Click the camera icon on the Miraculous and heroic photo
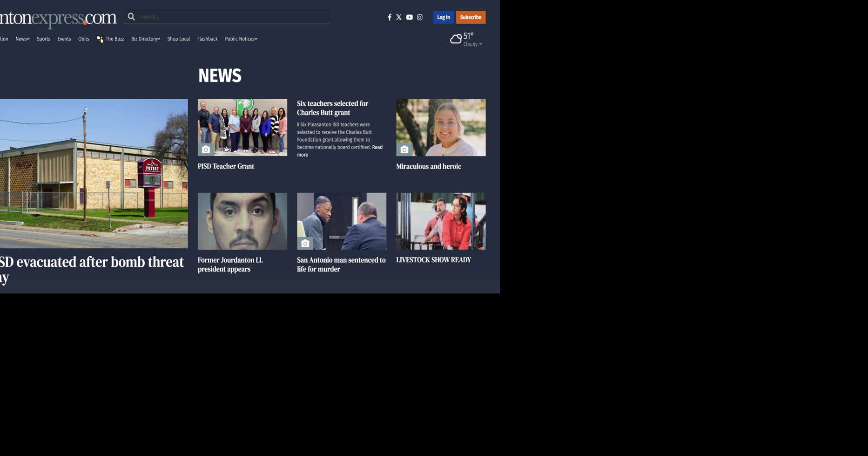The width and height of the screenshot is (868, 456). point(404,150)
